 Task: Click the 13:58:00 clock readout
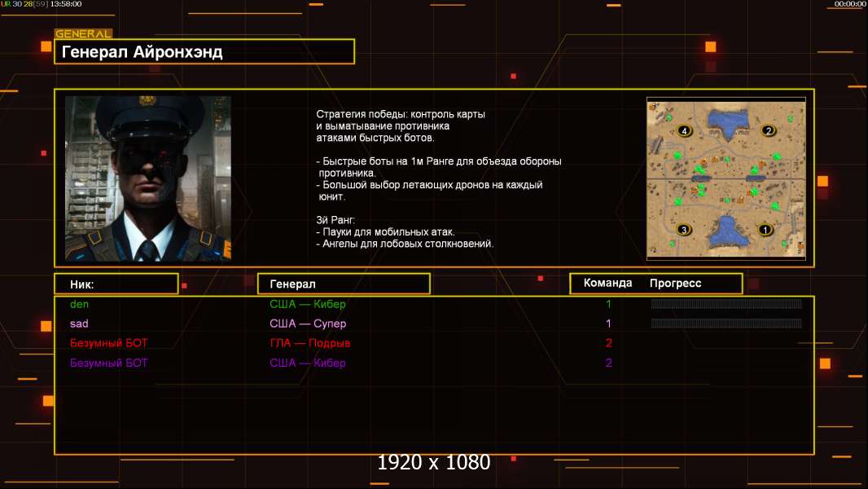point(66,4)
